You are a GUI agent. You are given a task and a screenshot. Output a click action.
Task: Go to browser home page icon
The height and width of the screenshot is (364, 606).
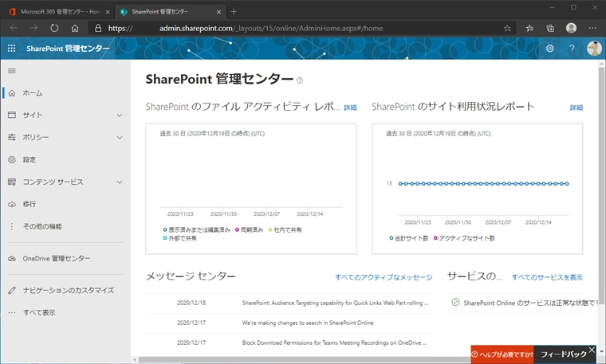[x=75, y=28]
